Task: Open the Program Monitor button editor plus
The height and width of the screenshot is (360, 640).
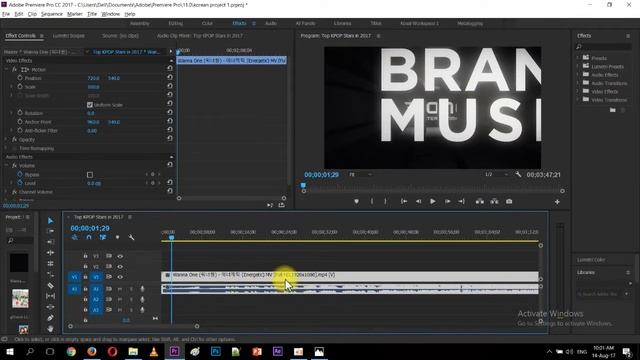Action: pos(557,202)
